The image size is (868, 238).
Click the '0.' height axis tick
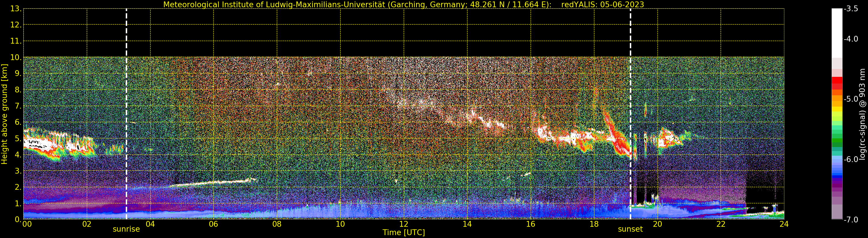tap(18, 220)
